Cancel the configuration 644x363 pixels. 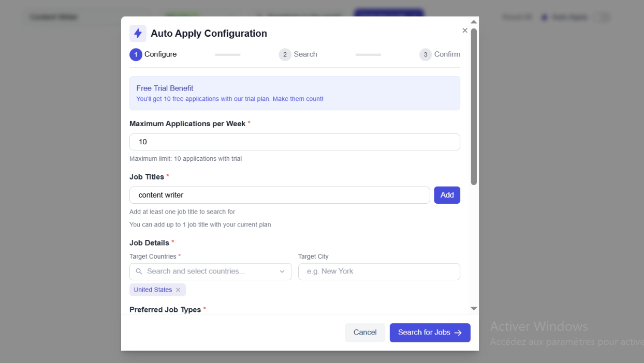[365, 332]
